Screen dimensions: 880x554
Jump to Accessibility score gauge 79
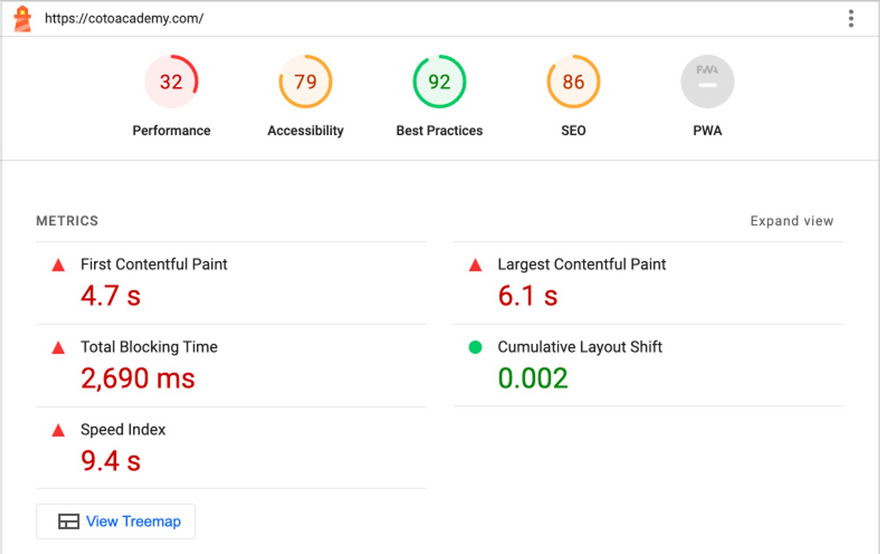(x=305, y=81)
